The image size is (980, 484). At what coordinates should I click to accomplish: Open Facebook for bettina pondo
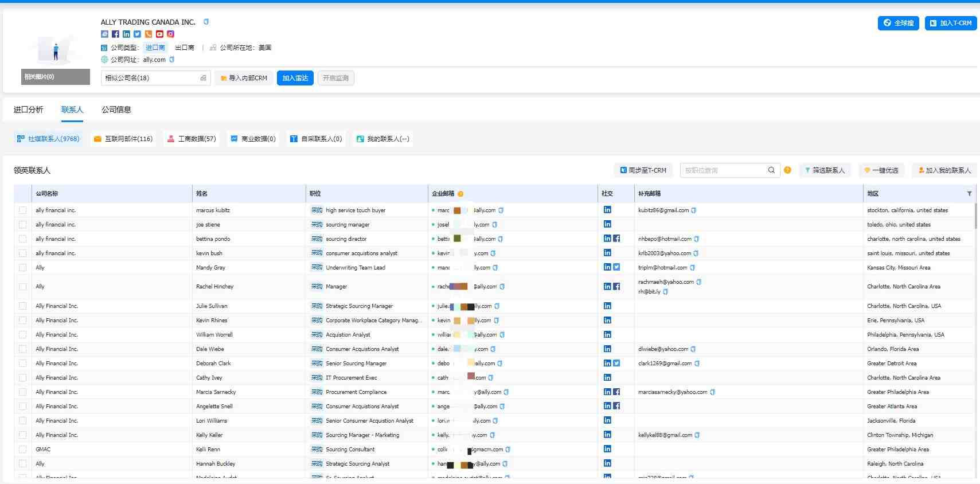point(616,239)
